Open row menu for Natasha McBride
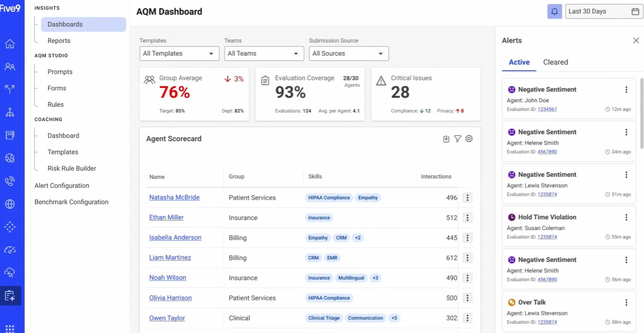Screen dimensions: 644x333 (x=468, y=197)
